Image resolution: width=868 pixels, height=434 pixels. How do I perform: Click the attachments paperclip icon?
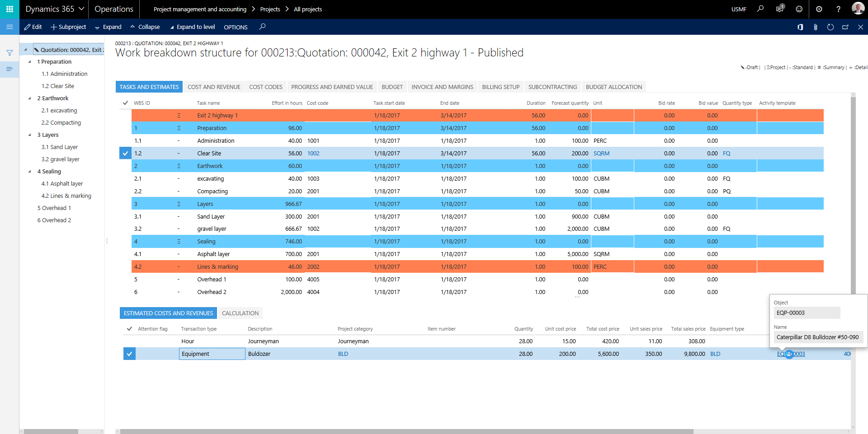(816, 27)
